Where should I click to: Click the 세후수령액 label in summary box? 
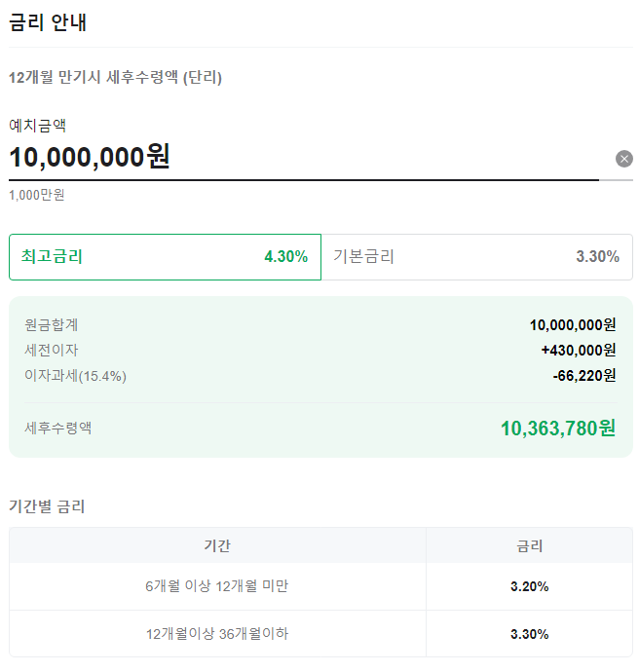point(57,429)
